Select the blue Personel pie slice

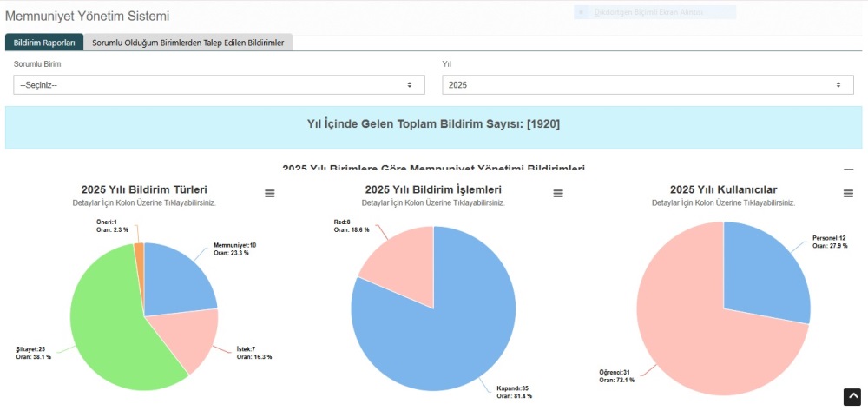pyautogui.click(x=764, y=274)
